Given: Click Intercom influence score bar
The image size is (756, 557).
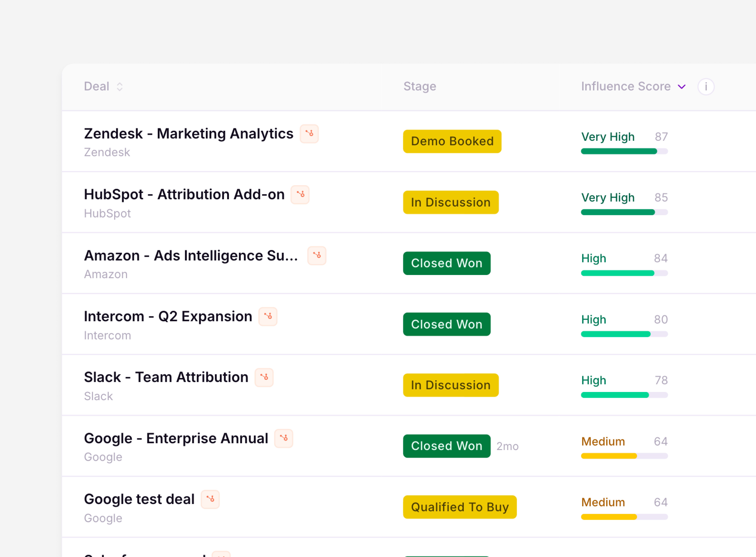Looking at the screenshot, I should (624, 334).
